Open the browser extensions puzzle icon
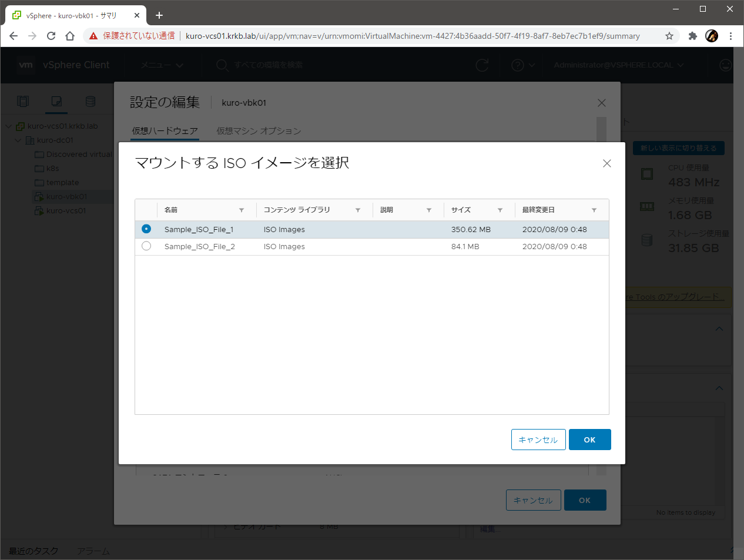The width and height of the screenshot is (744, 560). [692, 36]
